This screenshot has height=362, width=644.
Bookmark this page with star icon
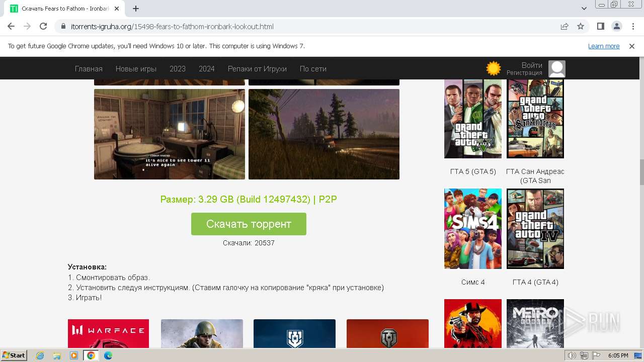pyautogui.click(x=581, y=26)
